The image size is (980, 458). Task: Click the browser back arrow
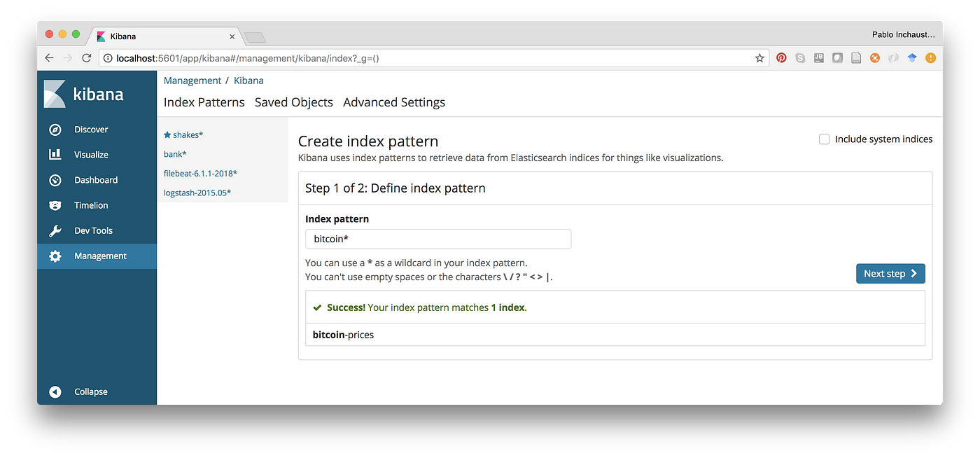(49, 58)
